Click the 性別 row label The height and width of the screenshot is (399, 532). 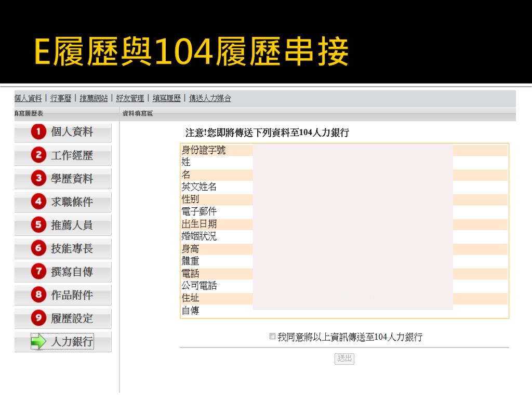point(190,199)
